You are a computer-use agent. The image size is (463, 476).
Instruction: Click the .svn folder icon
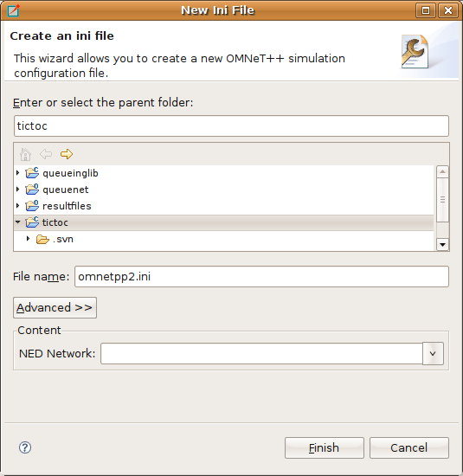coord(42,239)
